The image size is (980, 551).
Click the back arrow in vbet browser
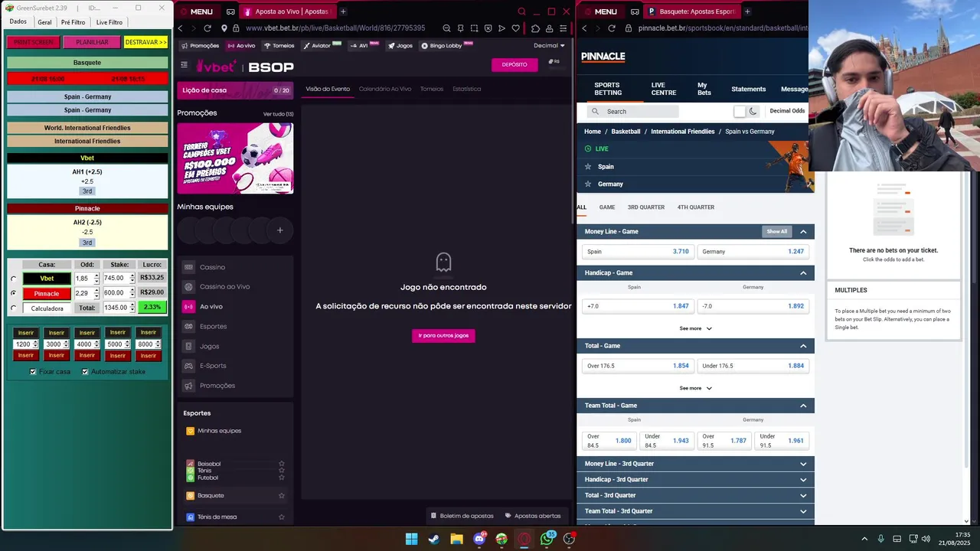(180, 28)
